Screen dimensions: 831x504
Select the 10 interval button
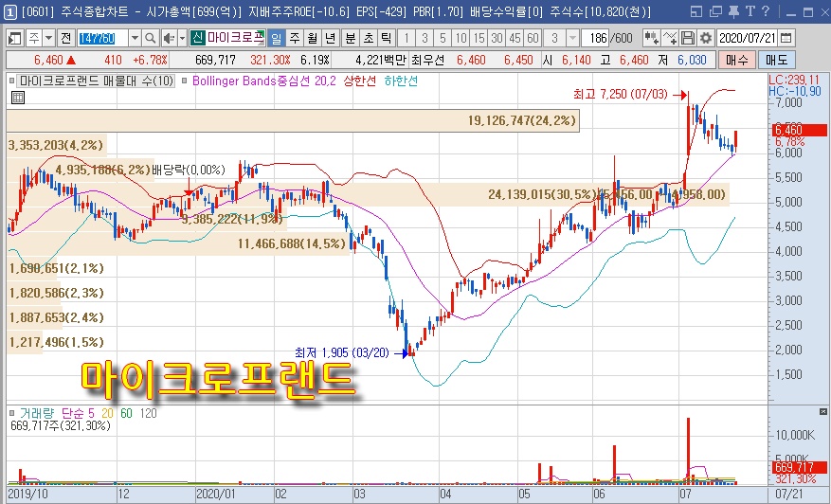(461, 38)
